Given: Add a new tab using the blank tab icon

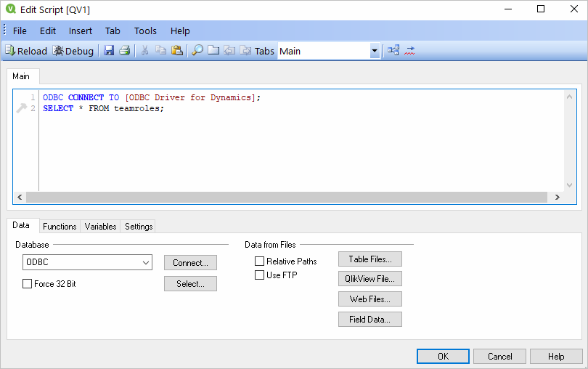Looking at the screenshot, I should coord(213,51).
